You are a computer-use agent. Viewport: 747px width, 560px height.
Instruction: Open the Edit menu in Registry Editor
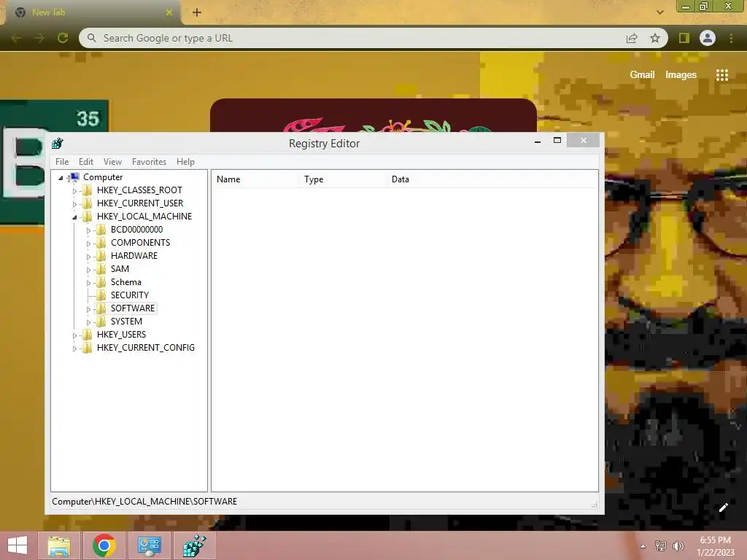click(x=86, y=162)
